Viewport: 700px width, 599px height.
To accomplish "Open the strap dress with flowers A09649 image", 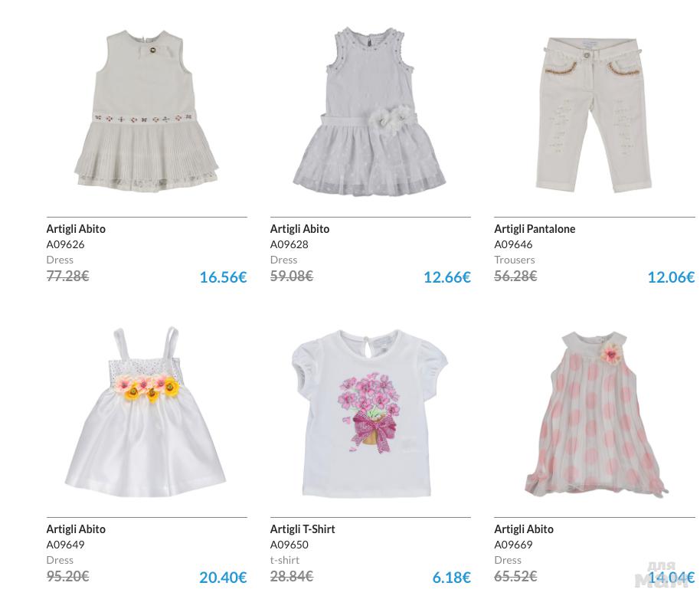I will [146, 412].
